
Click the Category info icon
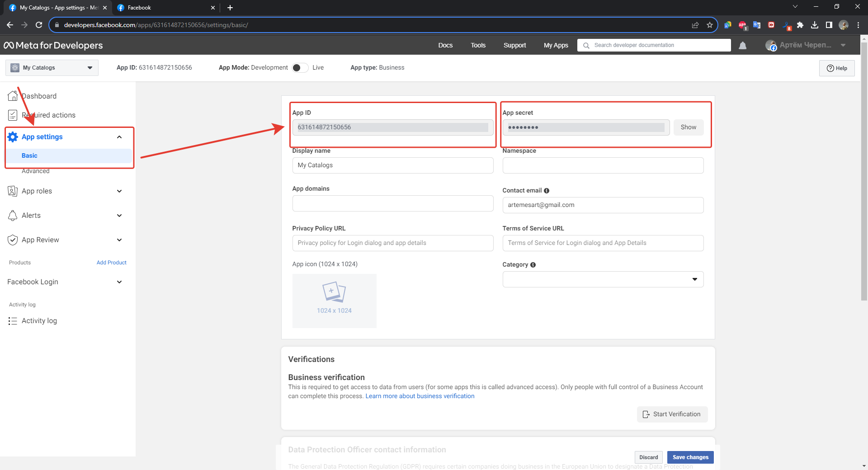[x=533, y=265]
